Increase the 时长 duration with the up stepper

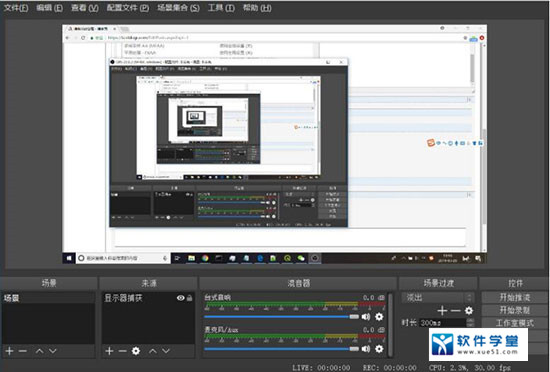point(470,320)
